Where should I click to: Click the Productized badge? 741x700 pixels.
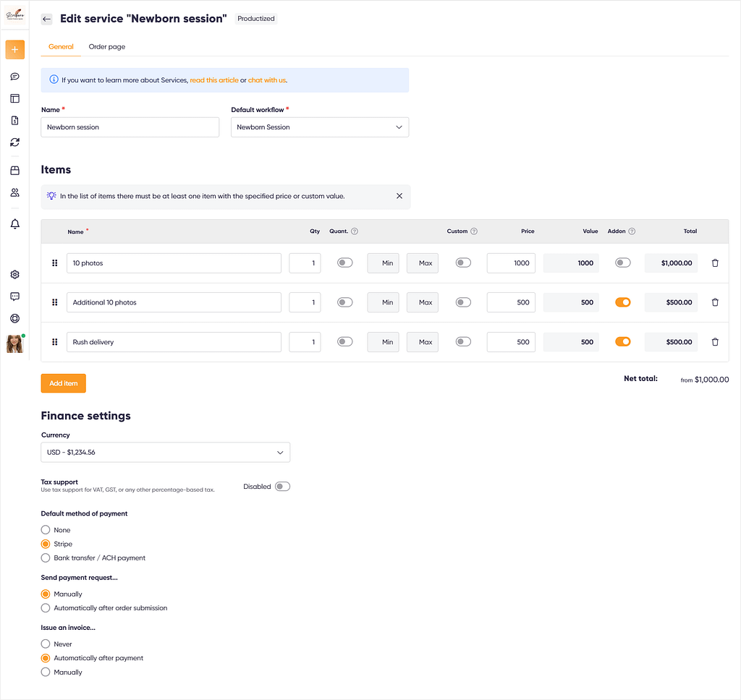click(255, 18)
